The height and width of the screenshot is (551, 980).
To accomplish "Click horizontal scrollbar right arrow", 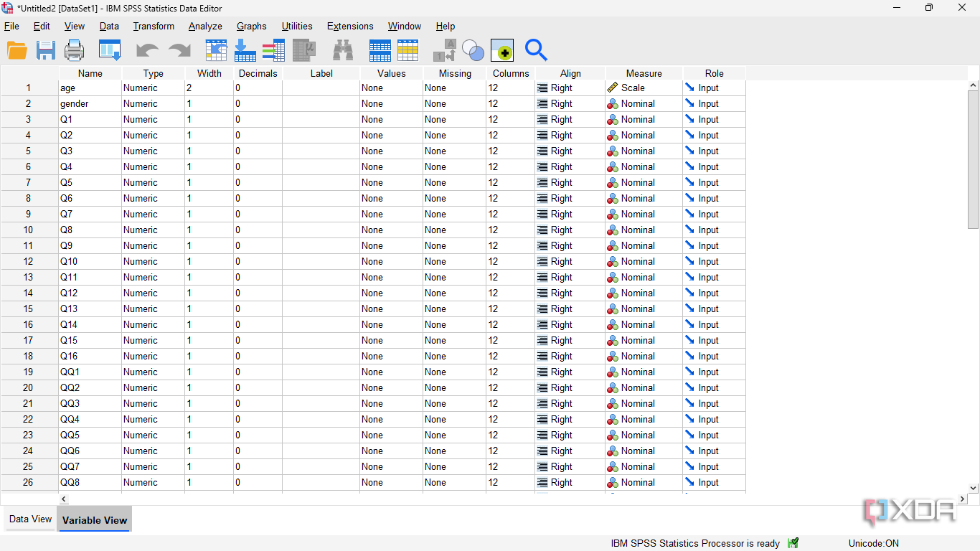I will coord(962,499).
